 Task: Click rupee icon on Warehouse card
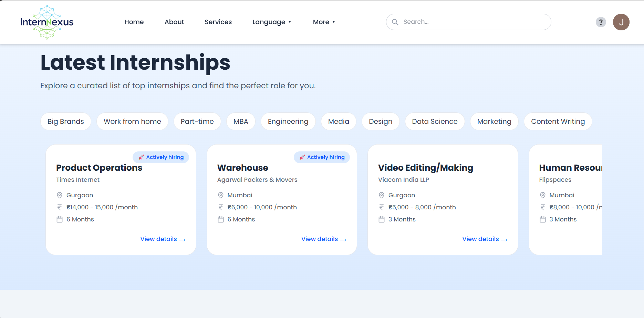(221, 207)
